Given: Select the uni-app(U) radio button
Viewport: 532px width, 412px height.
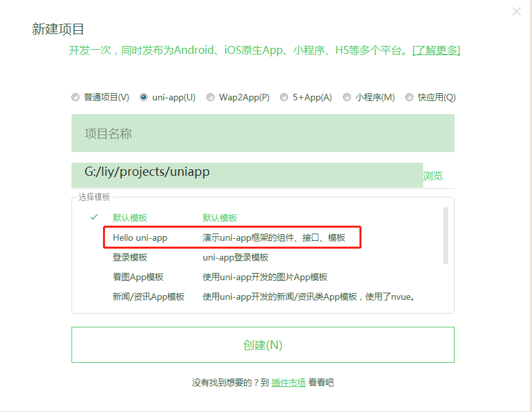Looking at the screenshot, I should click(x=144, y=97).
